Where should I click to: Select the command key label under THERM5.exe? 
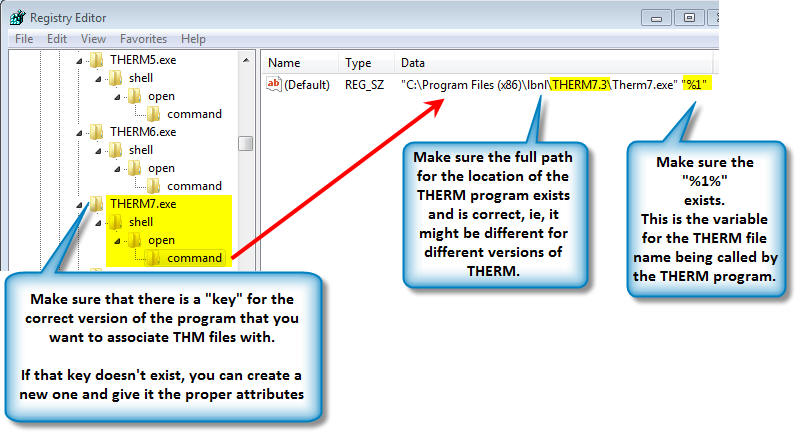point(194,114)
